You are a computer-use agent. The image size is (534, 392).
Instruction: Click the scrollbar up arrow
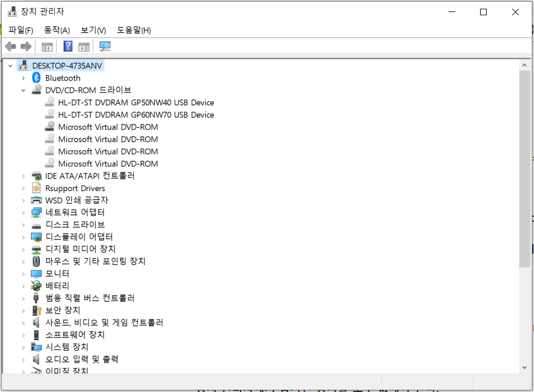pyautogui.click(x=524, y=65)
